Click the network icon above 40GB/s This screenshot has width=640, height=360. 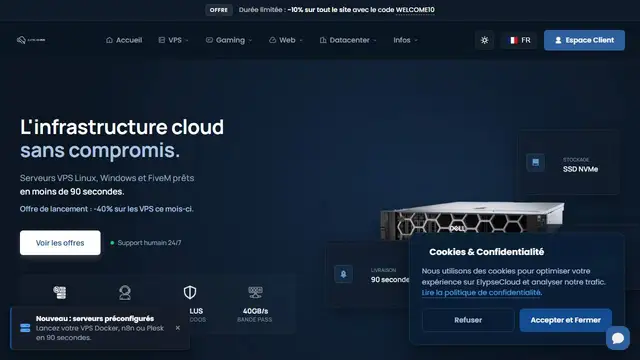point(256,292)
